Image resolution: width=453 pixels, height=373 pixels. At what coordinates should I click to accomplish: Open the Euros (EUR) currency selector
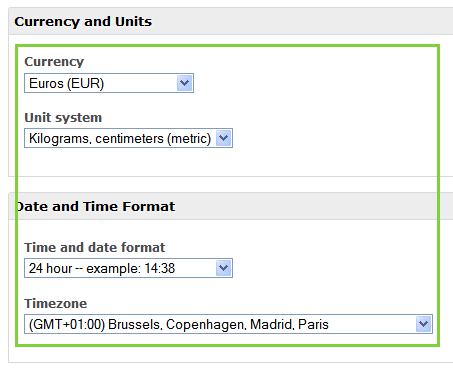pyautogui.click(x=109, y=83)
